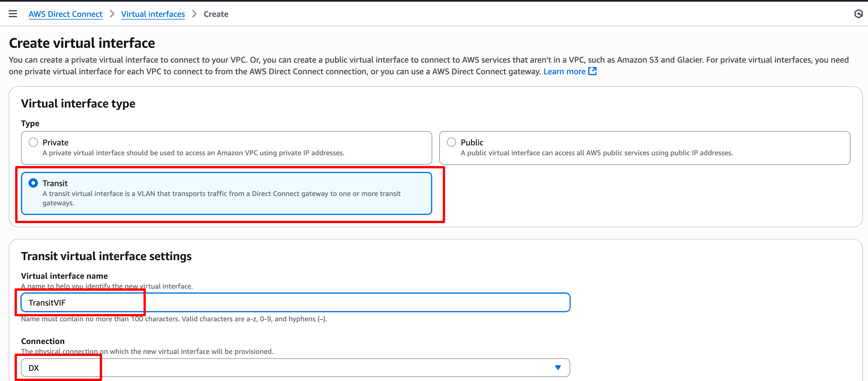Viewport: 868px width, 381px height.
Task: Click the Transit card description text
Action: (x=221, y=194)
